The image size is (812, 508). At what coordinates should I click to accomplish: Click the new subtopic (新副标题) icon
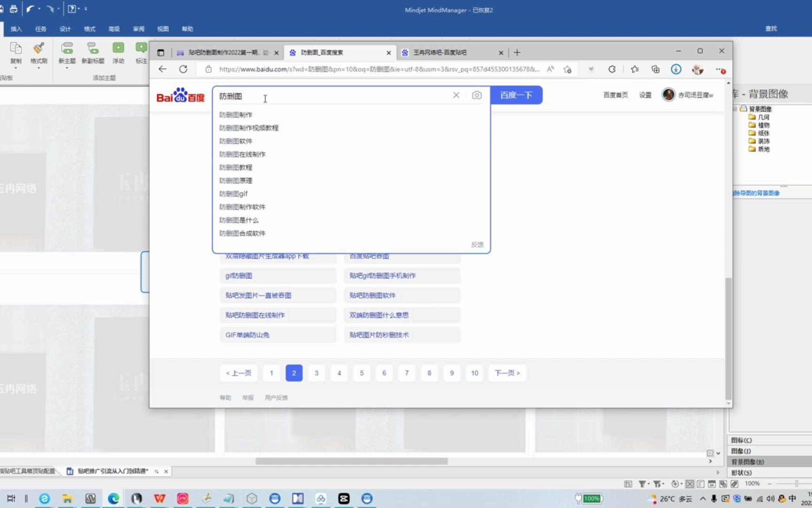(x=93, y=48)
